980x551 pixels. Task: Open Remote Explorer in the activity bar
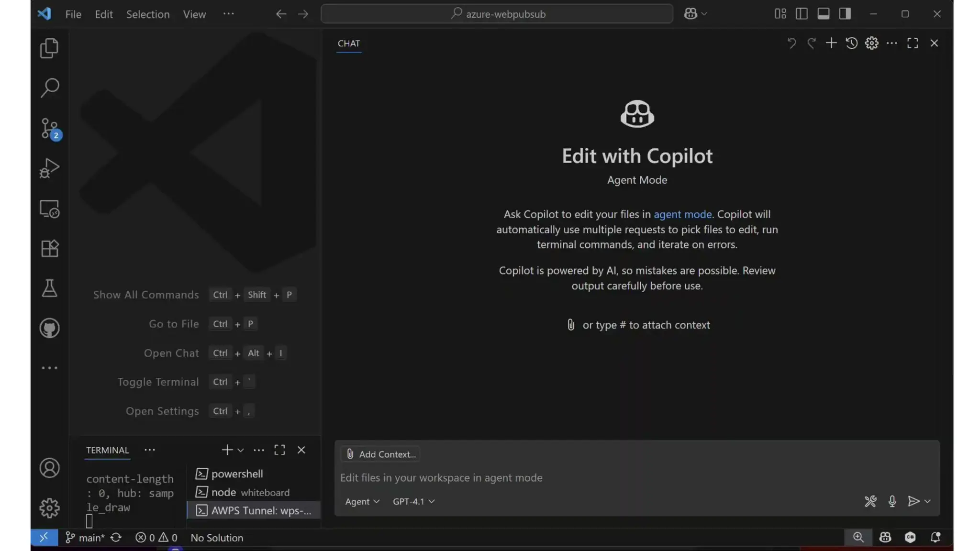49,209
